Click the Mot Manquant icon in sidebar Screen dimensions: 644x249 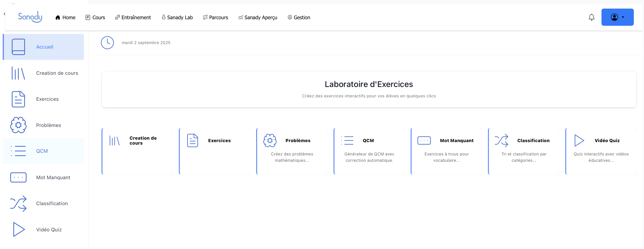(x=18, y=177)
